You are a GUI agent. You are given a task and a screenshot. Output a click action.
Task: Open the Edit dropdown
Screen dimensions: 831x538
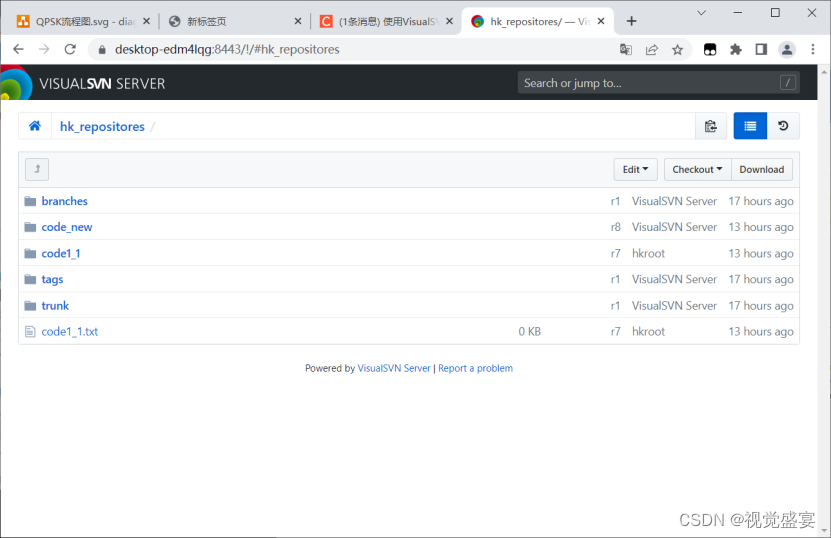click(635, 170)
